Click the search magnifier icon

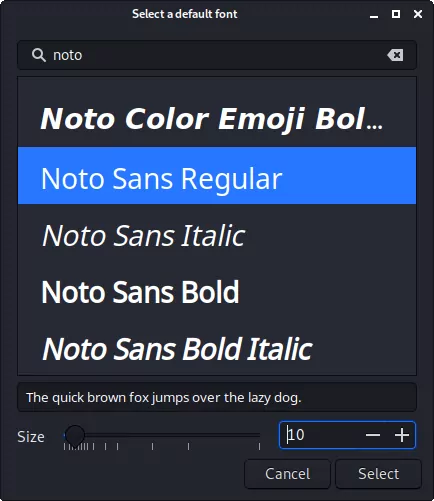(x=39, y=55)
